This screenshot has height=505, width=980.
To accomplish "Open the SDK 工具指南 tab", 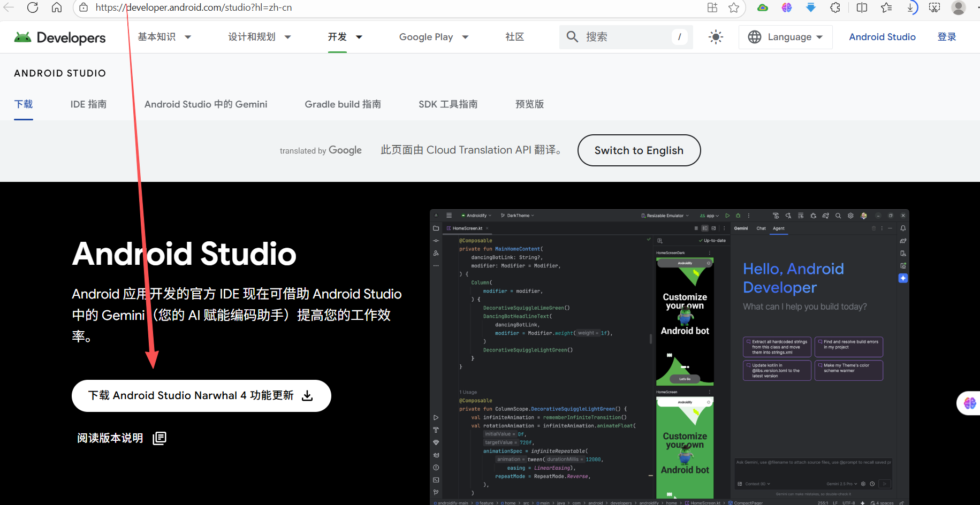I will pyautogui.click(x=448, y=104).
